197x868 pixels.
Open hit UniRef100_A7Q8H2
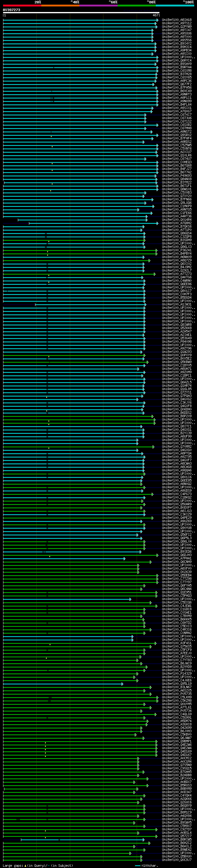[177, 223]
